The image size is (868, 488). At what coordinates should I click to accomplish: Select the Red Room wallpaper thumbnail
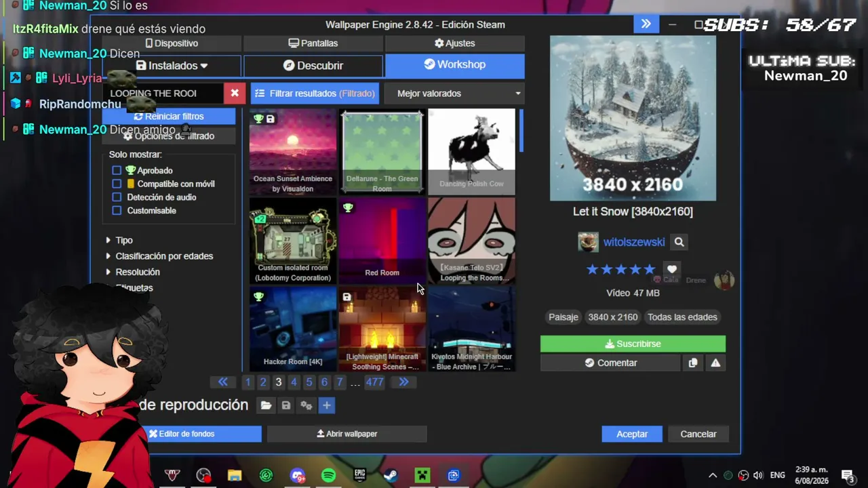[x=382, y=241]
